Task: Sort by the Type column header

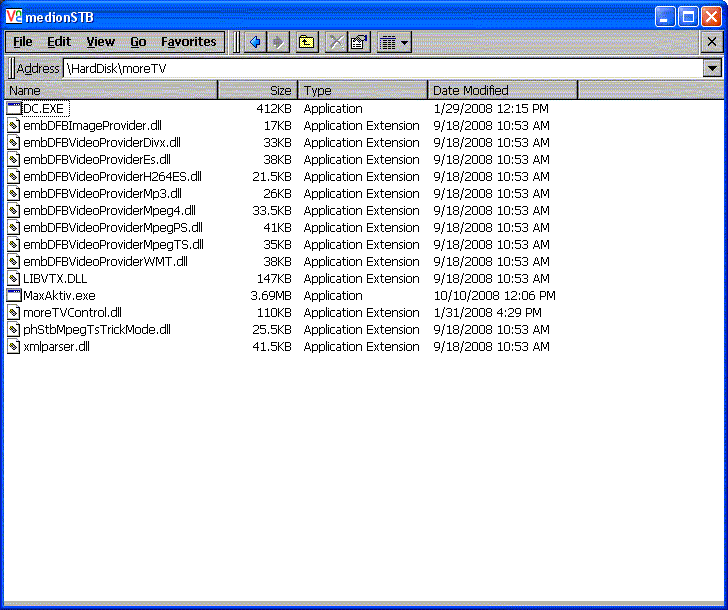Action: point(363,90)
